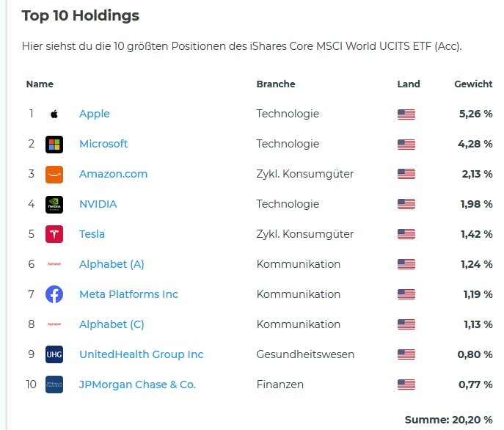Click the NVIDIA logo icon
The width and height of the screenshot is (504, 430).
[54, 204]
